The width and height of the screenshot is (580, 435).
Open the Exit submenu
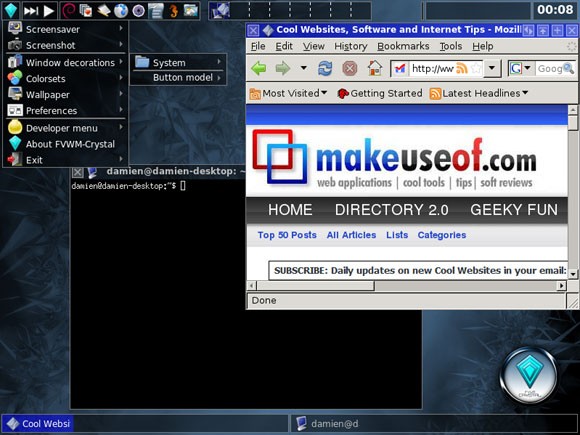click(65, 160)
